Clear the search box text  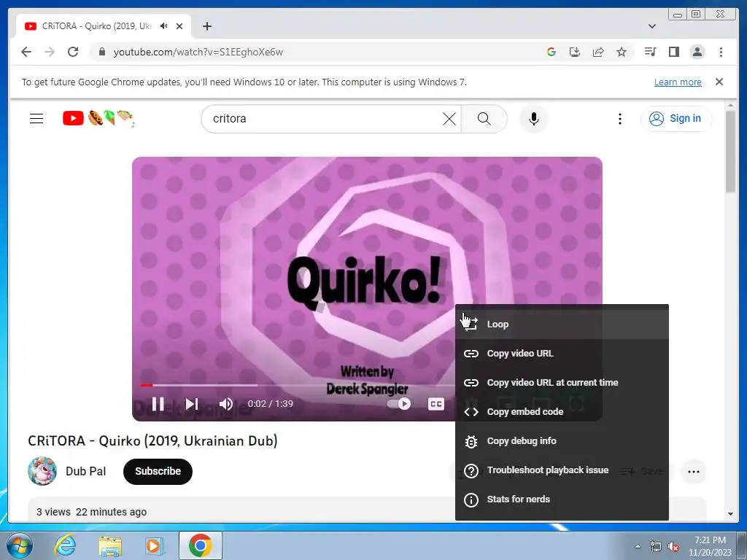(449, 119)
